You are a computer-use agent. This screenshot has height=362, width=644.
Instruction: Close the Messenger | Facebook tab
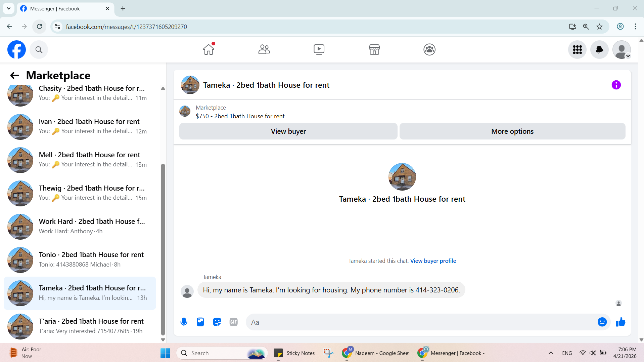[x=107, y=8]
